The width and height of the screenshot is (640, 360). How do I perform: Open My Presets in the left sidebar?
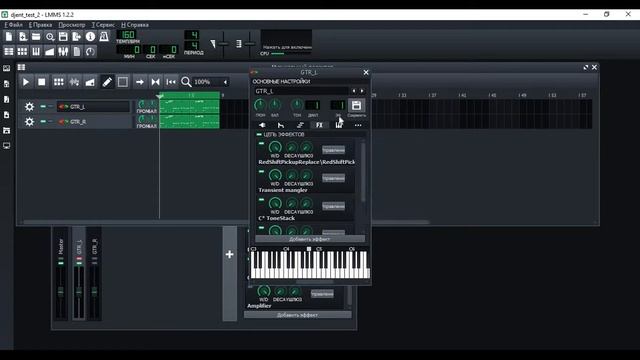pos(7,115)
